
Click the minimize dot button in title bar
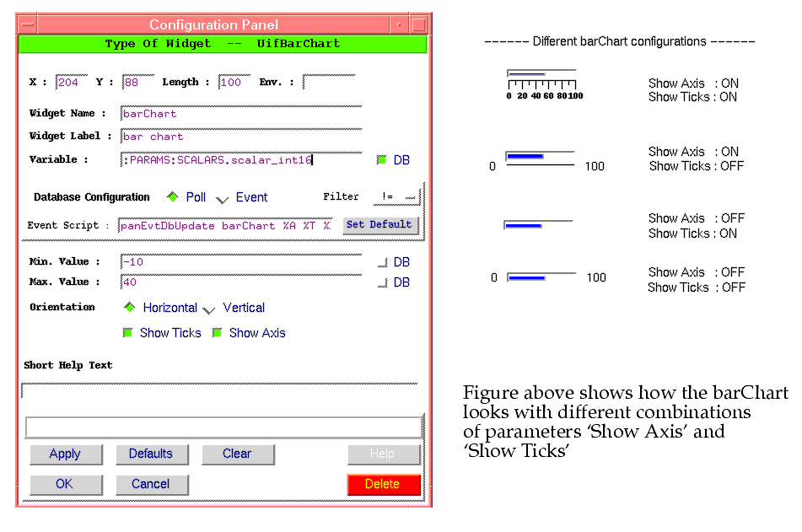pos(399,25)
